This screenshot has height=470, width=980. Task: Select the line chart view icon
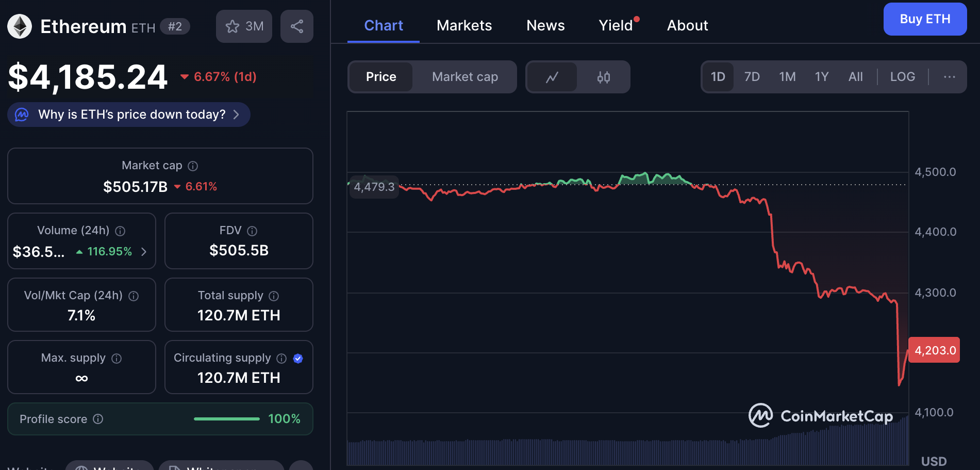click(552, 77)
